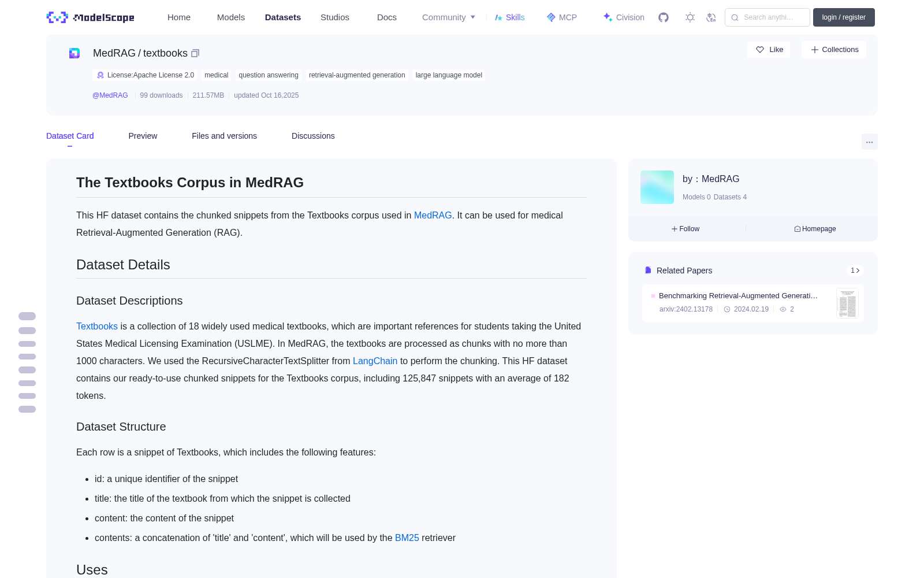Toggle the light/dark theme icon

[x=690, y=17]
